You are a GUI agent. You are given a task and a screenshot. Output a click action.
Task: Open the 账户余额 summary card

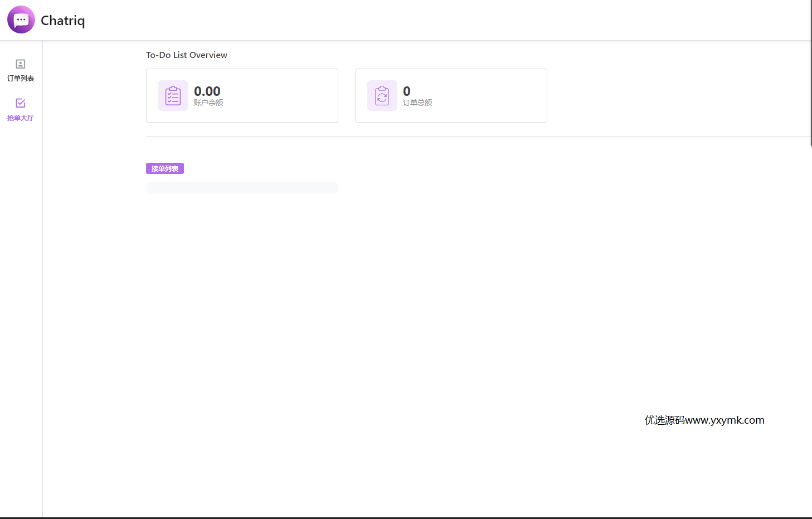coord(242,95)
